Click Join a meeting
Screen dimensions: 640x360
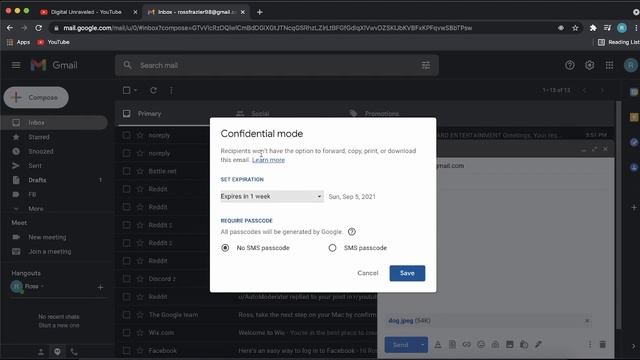pyautogui.click(x=49, y=251)
